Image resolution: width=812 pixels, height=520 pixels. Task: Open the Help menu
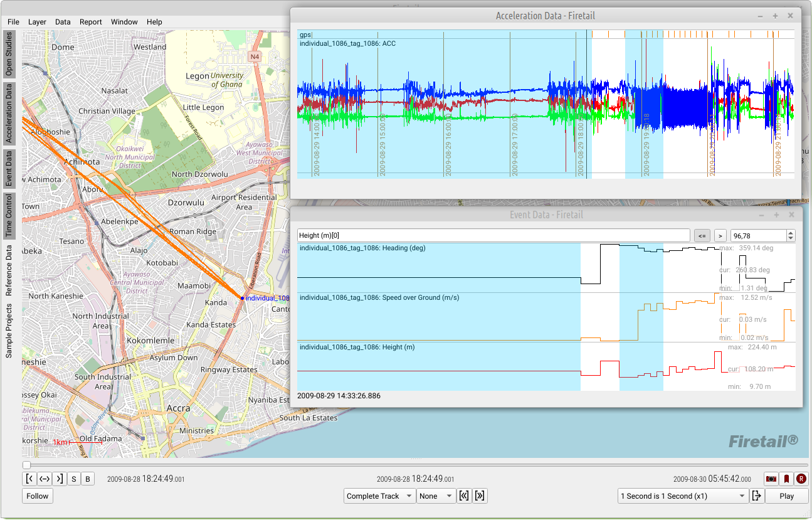point(154,22)
